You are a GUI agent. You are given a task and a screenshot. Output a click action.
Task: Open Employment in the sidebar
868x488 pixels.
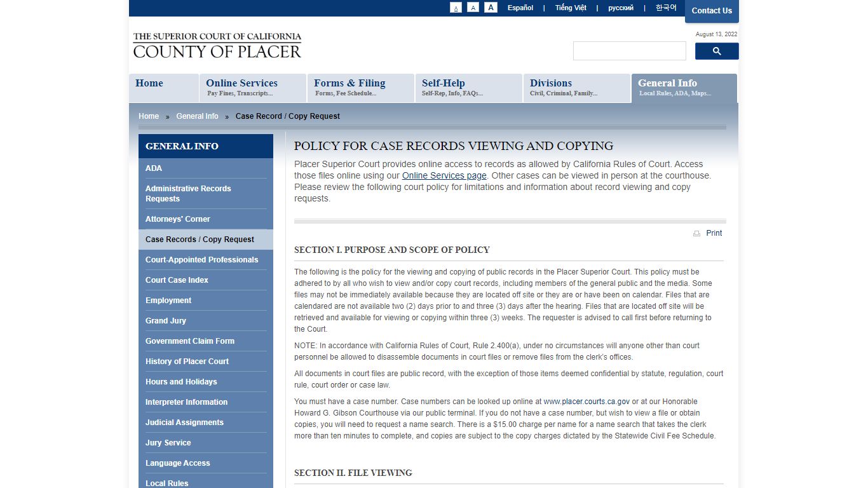(206, 301)
